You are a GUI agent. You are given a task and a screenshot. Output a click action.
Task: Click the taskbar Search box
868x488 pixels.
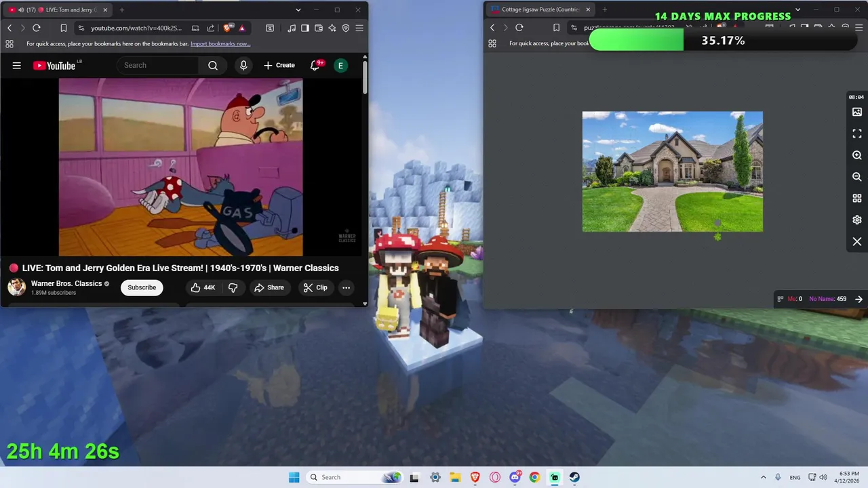(x=354, y=477)
